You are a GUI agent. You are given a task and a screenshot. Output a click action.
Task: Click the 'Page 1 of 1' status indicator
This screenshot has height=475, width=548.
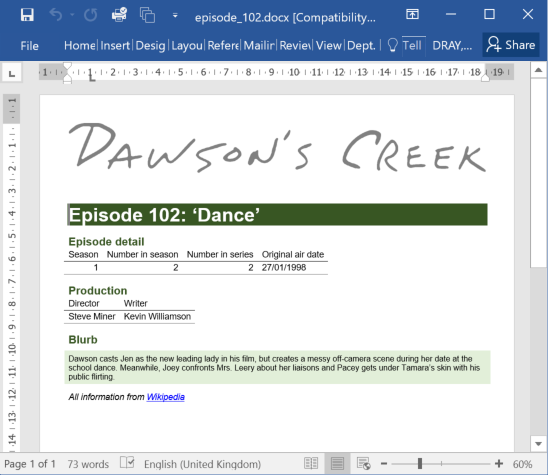[30, 464]
